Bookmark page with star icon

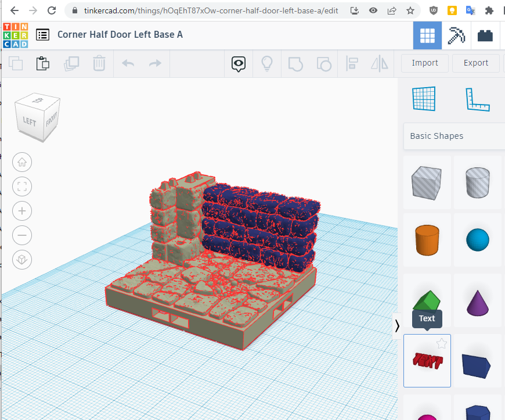click(x=410, y=10)
